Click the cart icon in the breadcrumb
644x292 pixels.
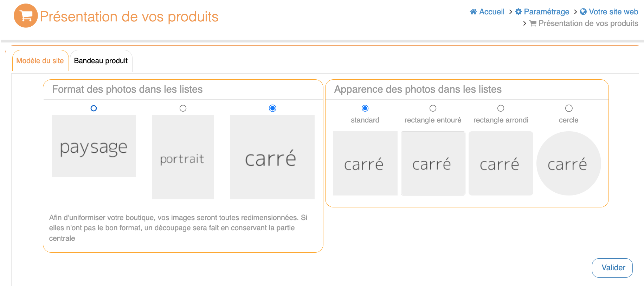[533, 24]
